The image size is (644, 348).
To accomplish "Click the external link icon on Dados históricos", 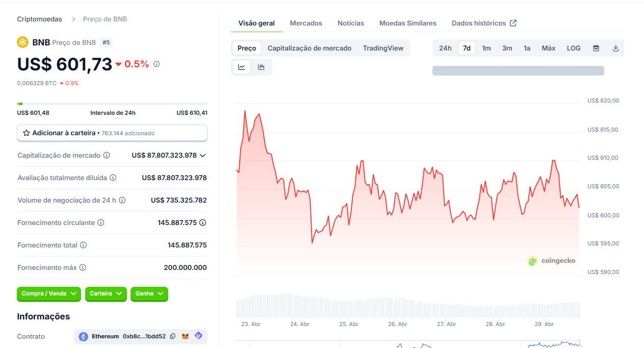I will pos(513,23).
